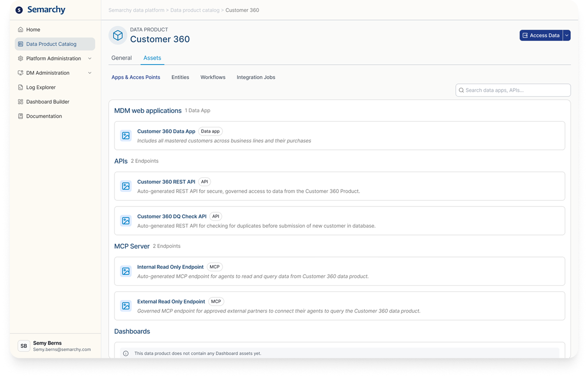The image size is (588, 378).
Task: Click the APIs section heading
Action: click(x=121, y=161)
